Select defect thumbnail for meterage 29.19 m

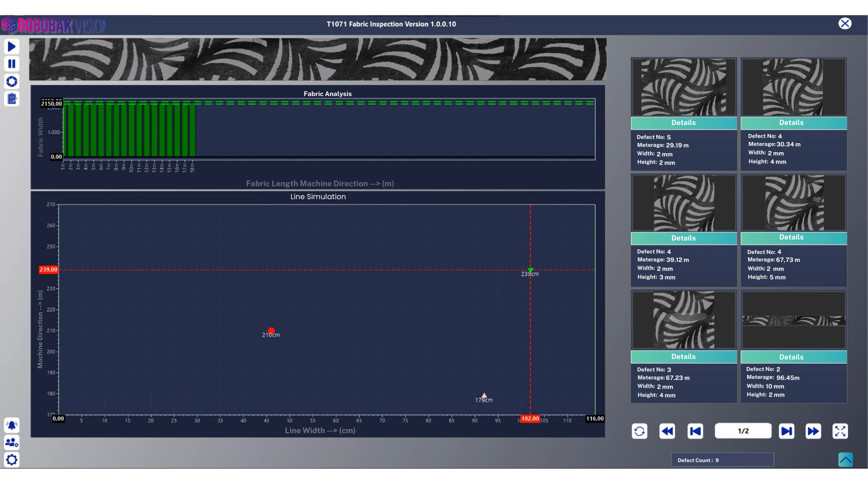coord(684,87)
